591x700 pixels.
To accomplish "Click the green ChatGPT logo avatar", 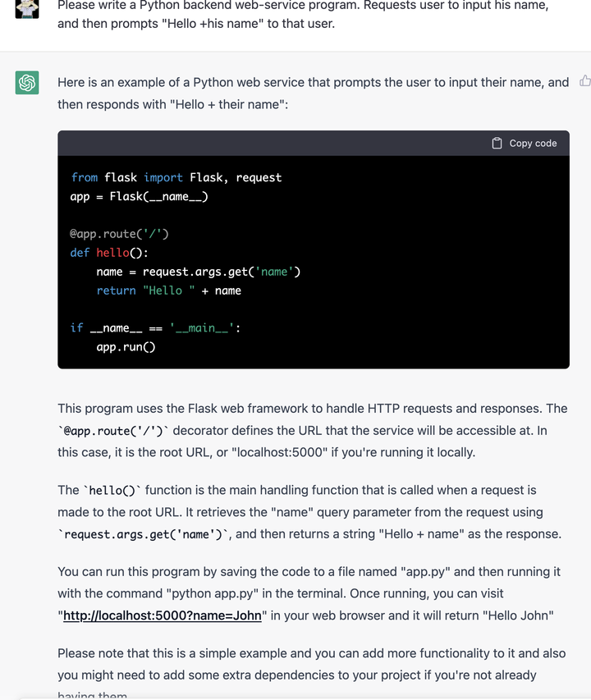I will click(x=27, y=83).
